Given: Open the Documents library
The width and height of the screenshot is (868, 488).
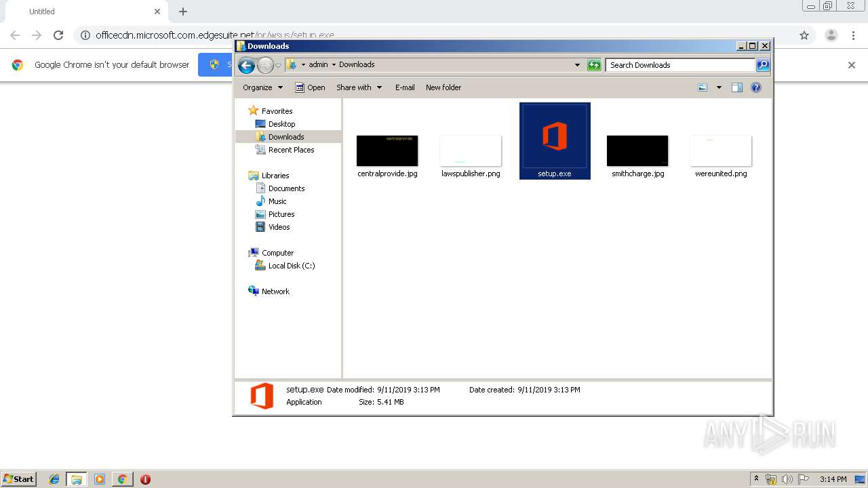Looking at the screenshot, I should pos(280,188).
